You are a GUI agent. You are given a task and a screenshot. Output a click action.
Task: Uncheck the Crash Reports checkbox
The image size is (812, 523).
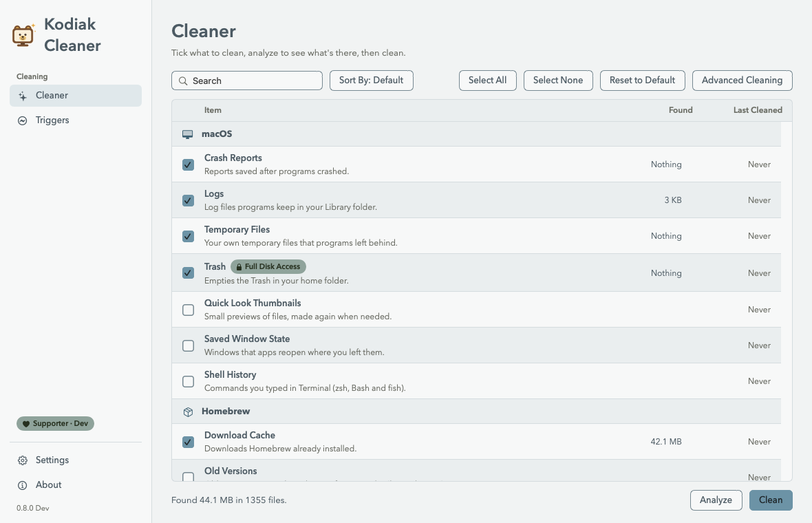188,164
